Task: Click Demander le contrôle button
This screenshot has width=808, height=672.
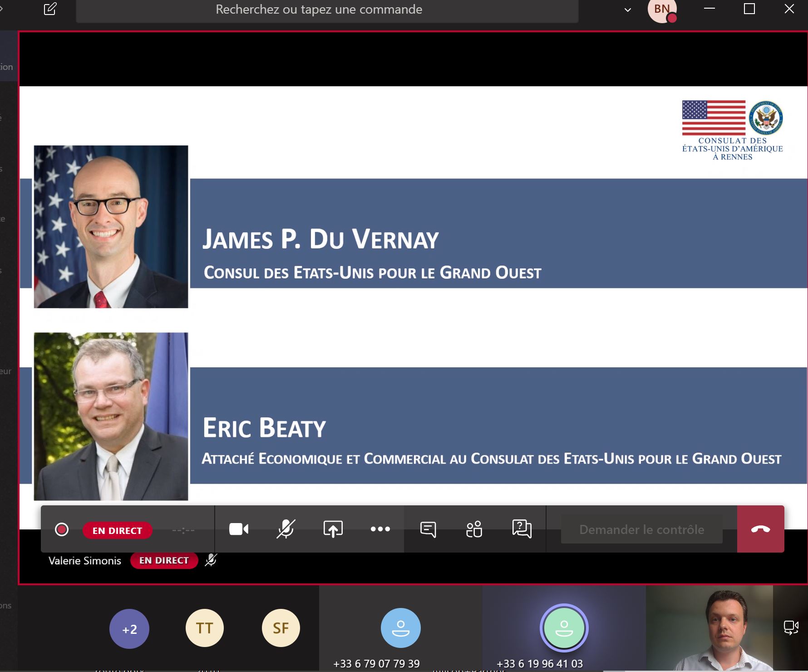Action: pos(641,529)
